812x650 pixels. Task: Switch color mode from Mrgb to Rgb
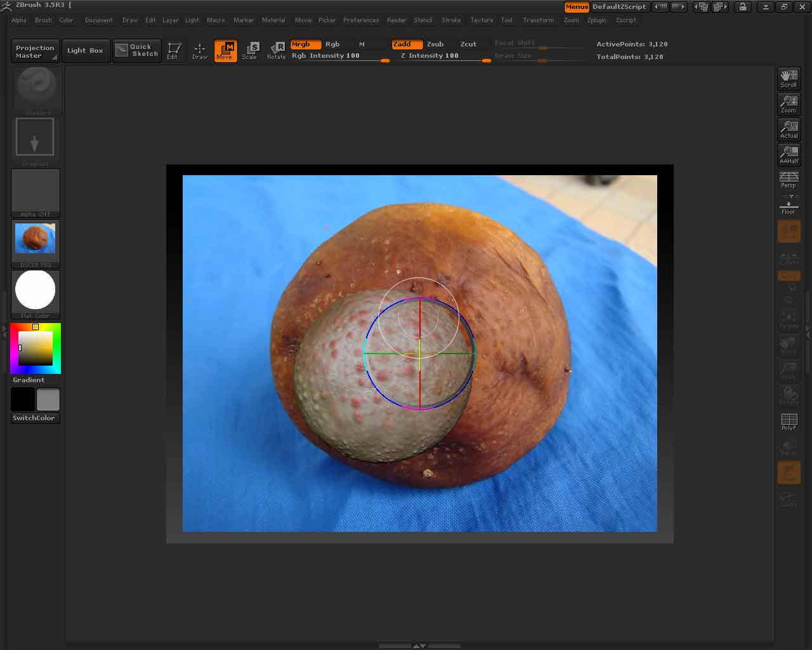pyautogui.click(x=332, y=44)
